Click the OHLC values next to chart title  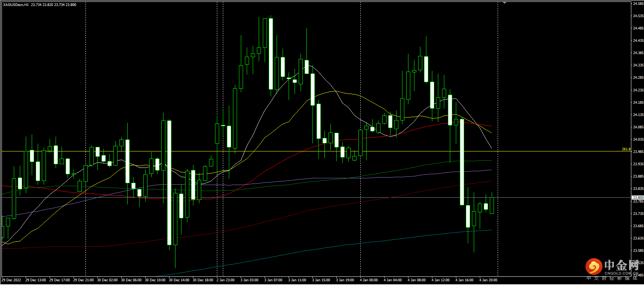tap(53, 5)
